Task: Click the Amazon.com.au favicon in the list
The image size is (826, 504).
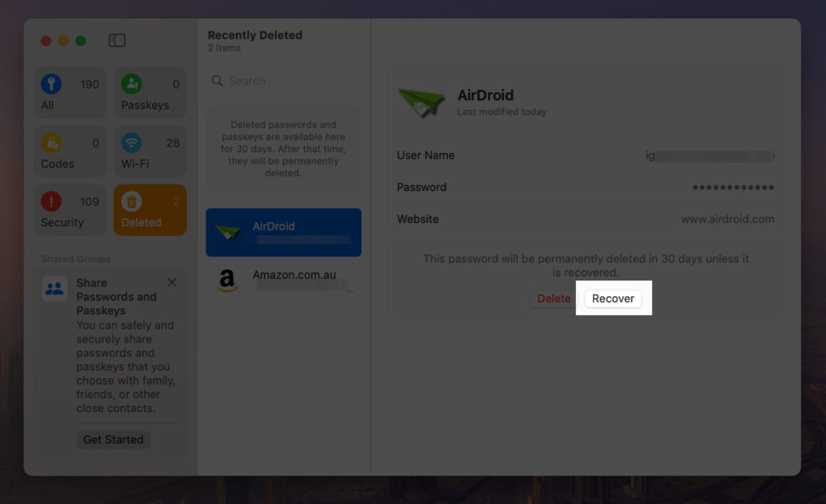Action: (227, 280)
